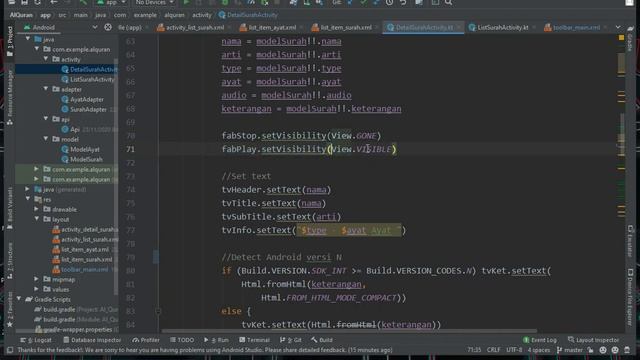The image size is (640, 360).
Task: Click the build hammer icon in the toolbar
Action: 83,2
